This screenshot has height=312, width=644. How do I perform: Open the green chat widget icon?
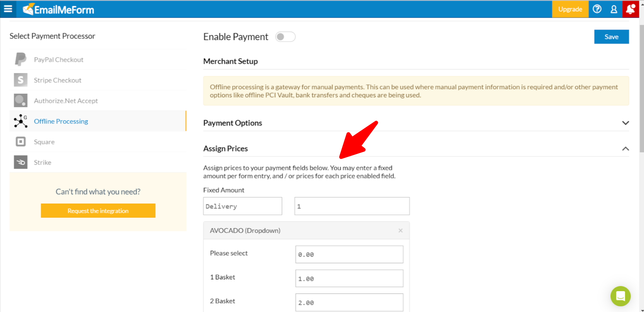[x=620, y=296]
